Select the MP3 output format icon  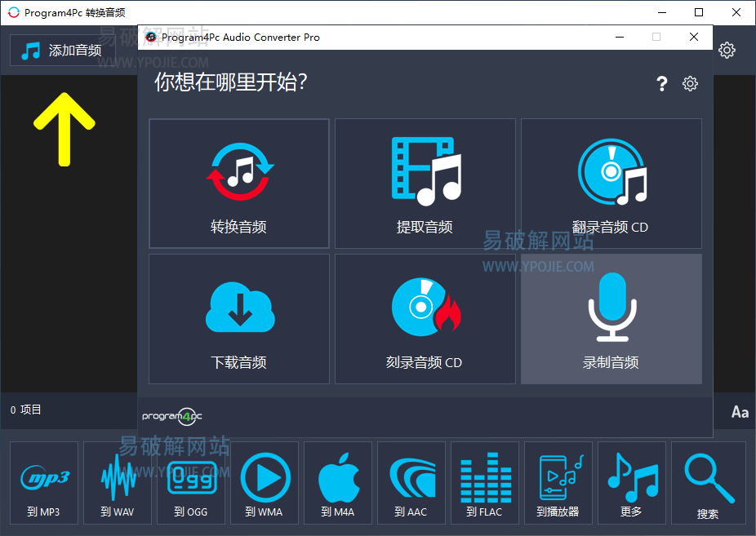tap(43, 483)
